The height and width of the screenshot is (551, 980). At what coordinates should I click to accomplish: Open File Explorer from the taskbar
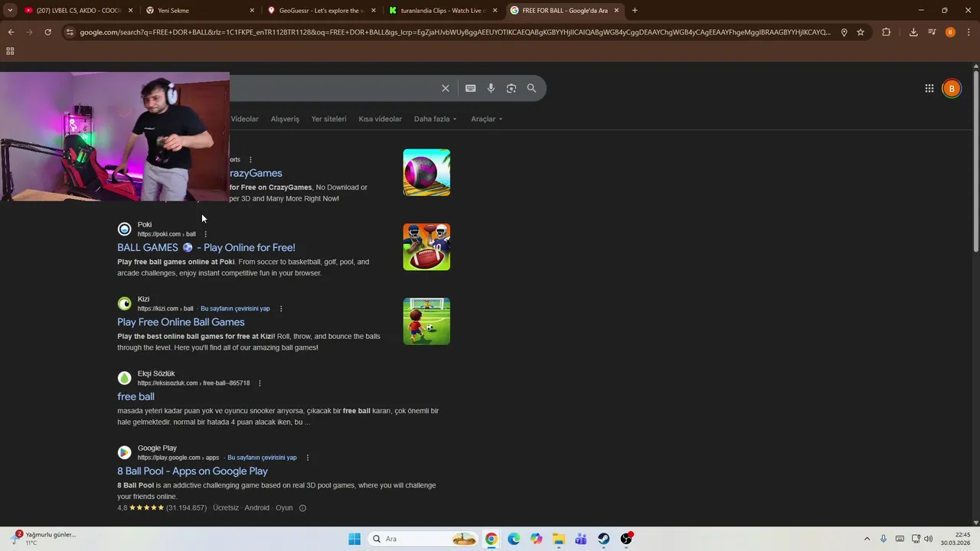click(558, 539)
